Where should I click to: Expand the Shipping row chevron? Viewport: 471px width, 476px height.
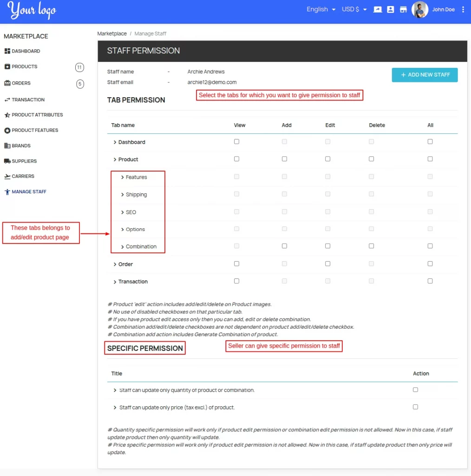point(122,195)
